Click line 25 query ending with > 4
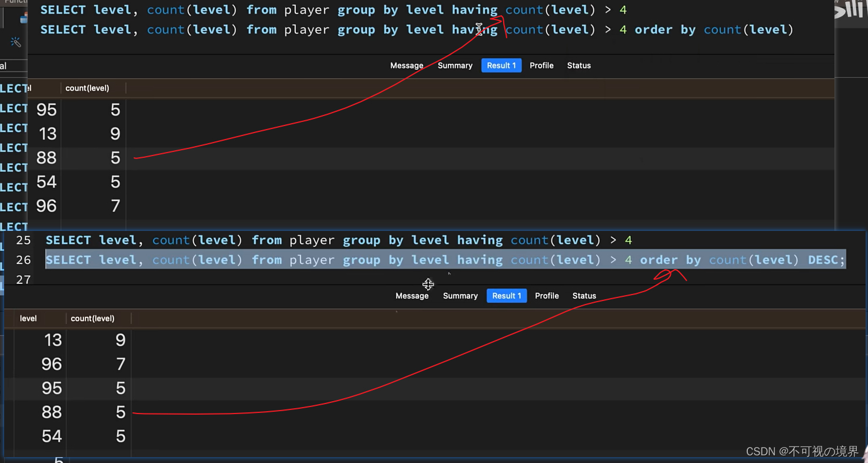Viewport: 868px width, 463px height. tap(339, 240)
